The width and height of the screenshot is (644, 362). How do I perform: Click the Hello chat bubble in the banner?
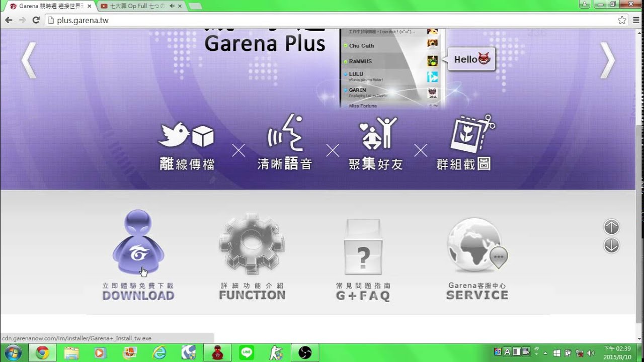click(471, 59)
